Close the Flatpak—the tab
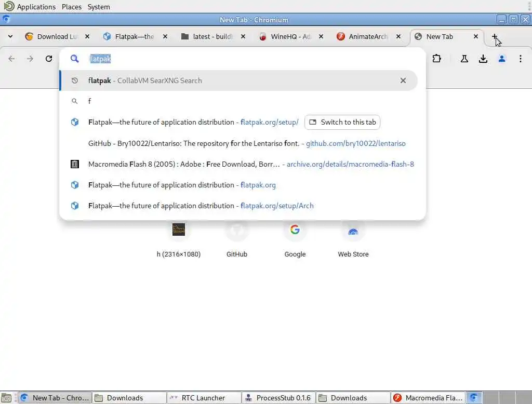532x404 pixels. point(165,36)
